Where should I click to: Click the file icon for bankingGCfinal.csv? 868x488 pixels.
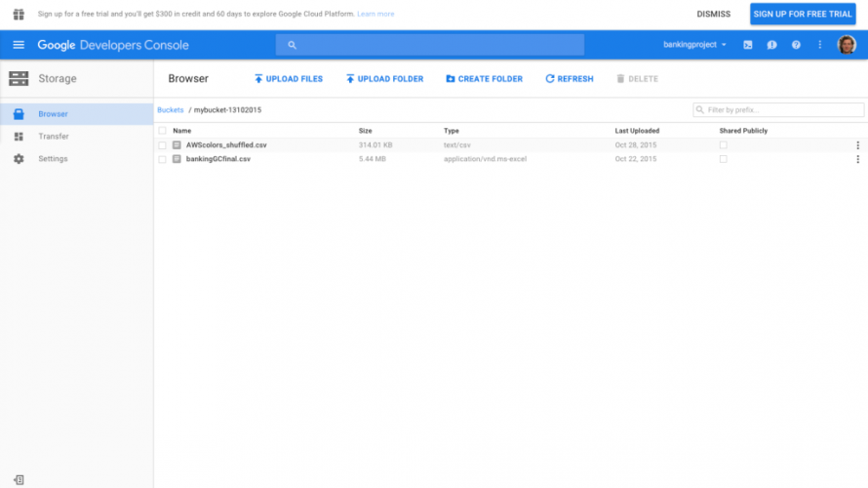177,159
